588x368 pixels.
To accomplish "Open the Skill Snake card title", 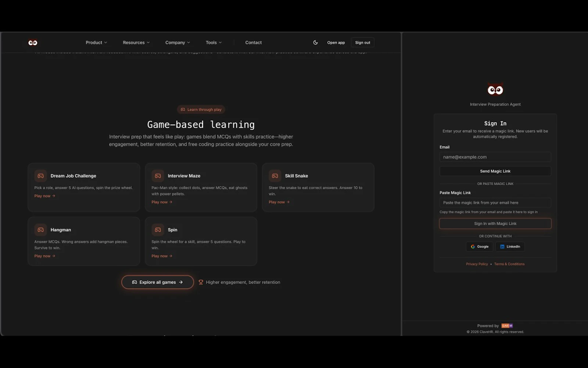I will pos(296,176).
